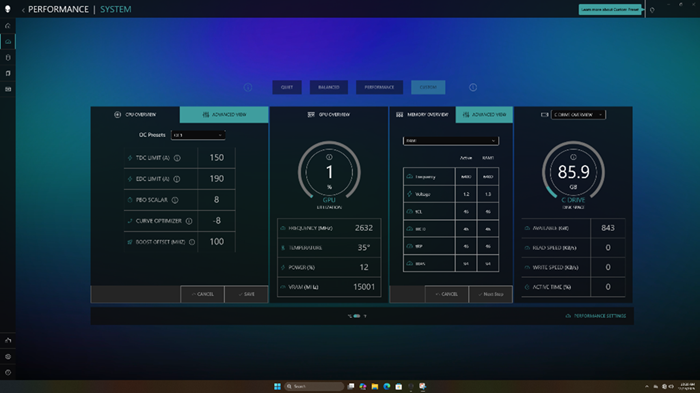Click the GPU frequency value 2632
Image resolution: width=700 pixels, height=393 pixels.
364,228
